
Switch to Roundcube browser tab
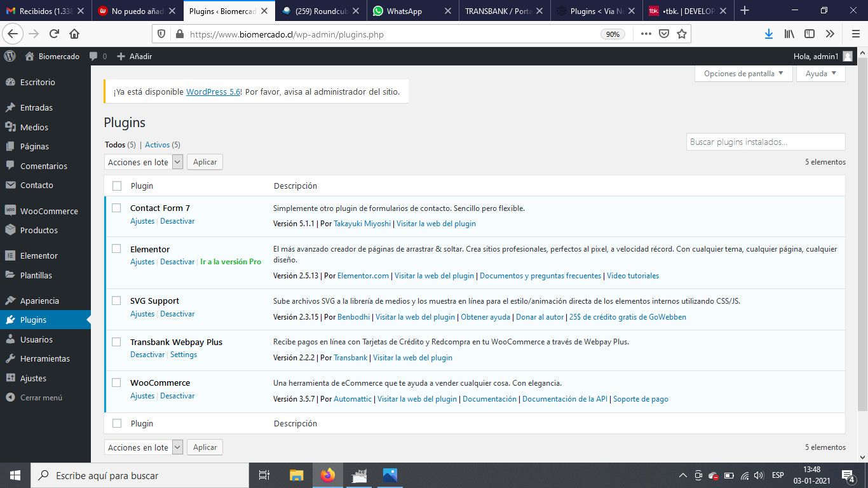[322, 11]
